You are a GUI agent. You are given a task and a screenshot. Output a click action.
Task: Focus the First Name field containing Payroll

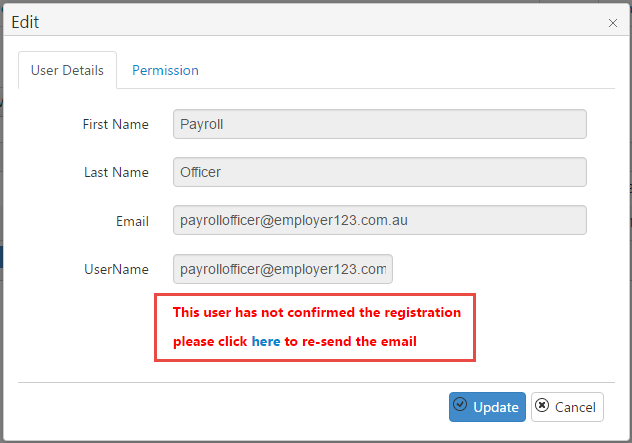(x=380, y=124)
